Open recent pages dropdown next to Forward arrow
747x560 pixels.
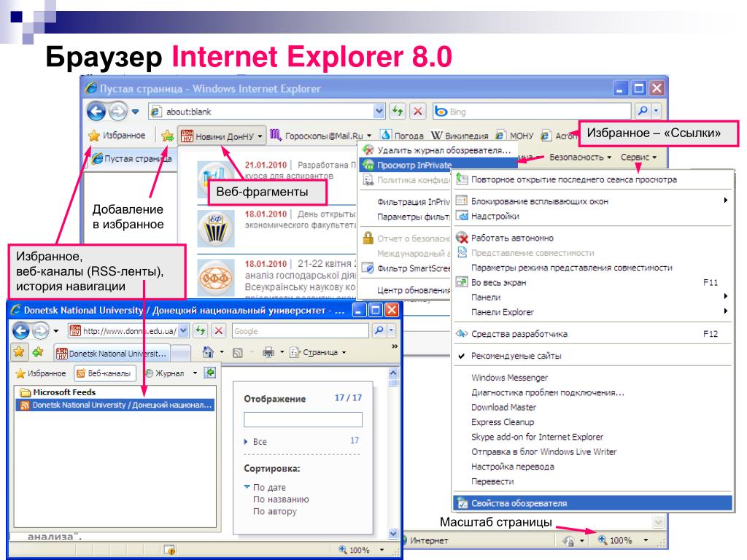pyautogui.click(x=135, y=112)
